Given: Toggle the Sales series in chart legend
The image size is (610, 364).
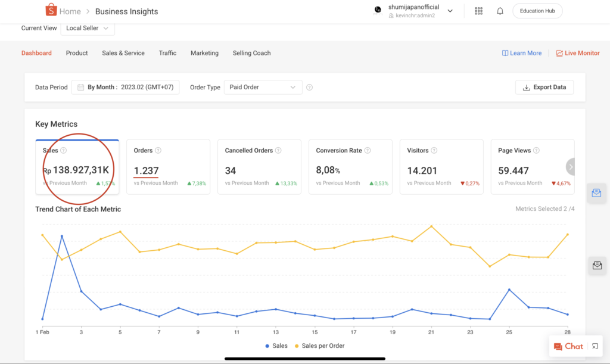Looking at the screenshot, I should click(275, 346).
